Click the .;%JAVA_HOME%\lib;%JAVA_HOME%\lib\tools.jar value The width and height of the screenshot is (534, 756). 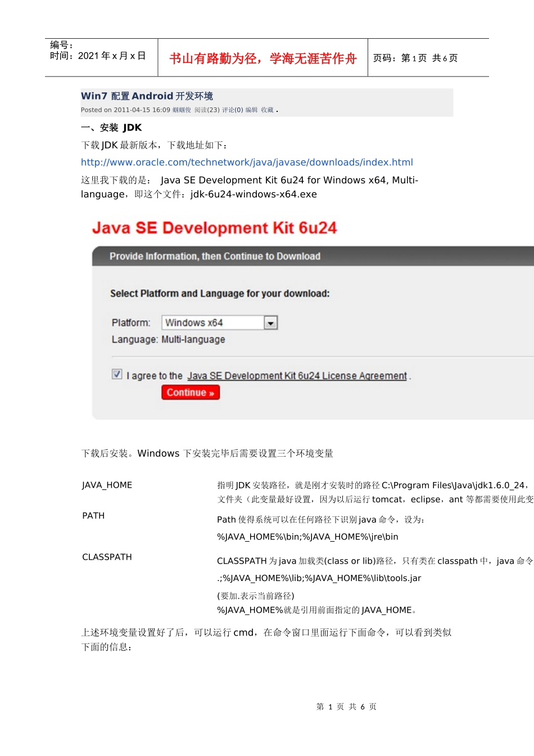pyautogui.click(x=319, y=578)
